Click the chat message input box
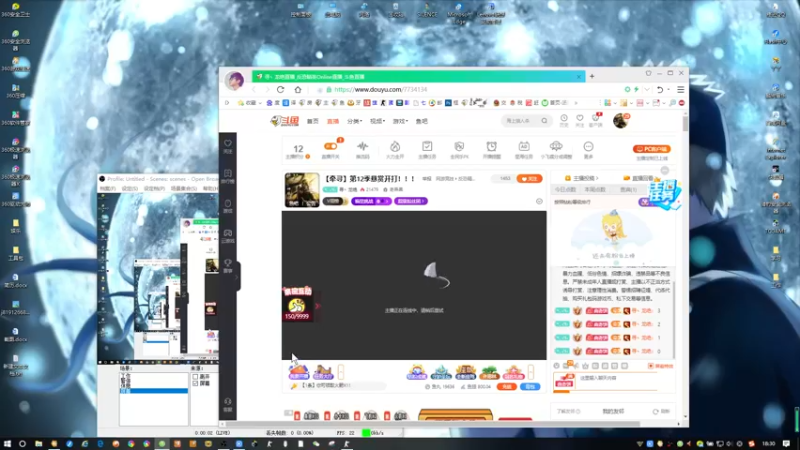 [617, 379]
